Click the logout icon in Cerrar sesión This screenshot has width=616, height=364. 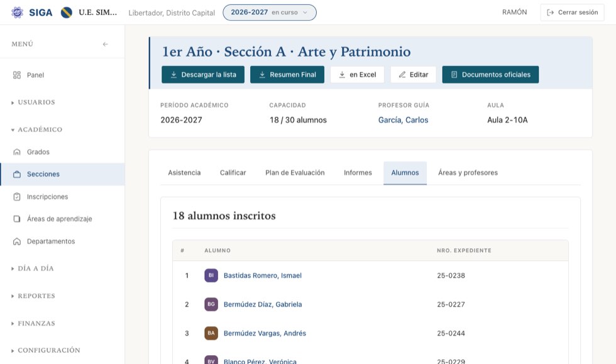tap(551, 13)
